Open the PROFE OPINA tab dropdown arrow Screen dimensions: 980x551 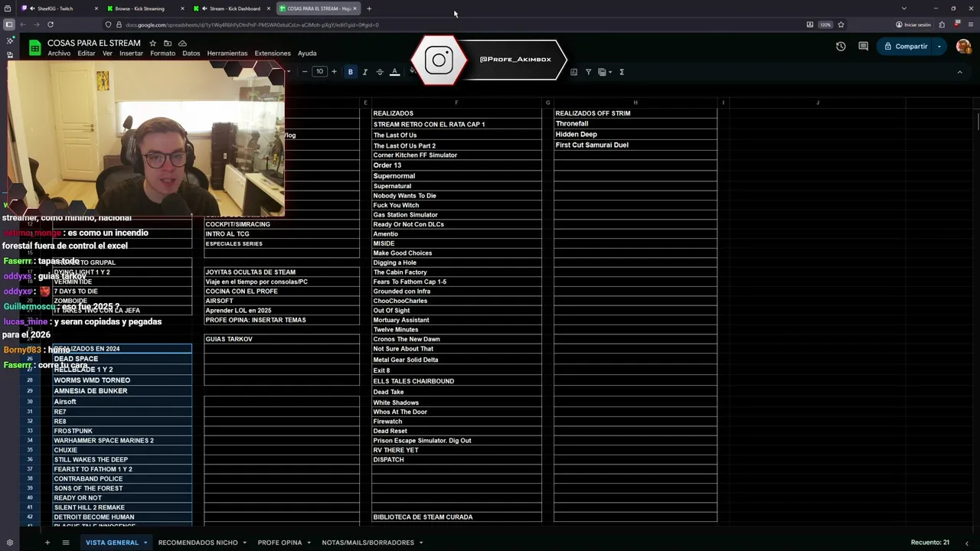click(309, 543)
